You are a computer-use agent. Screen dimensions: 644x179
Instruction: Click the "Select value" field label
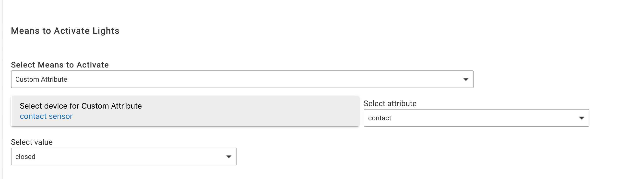(32, 142)
